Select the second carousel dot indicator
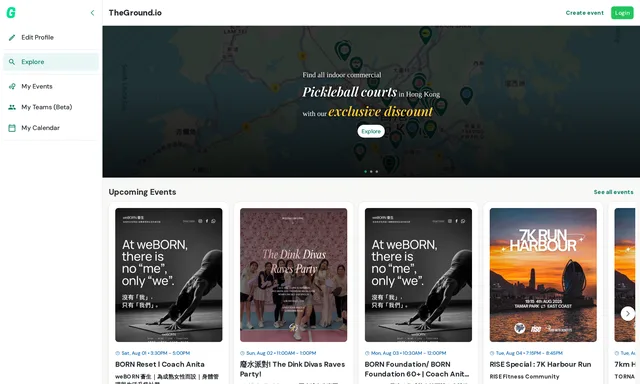 (371, 172)
